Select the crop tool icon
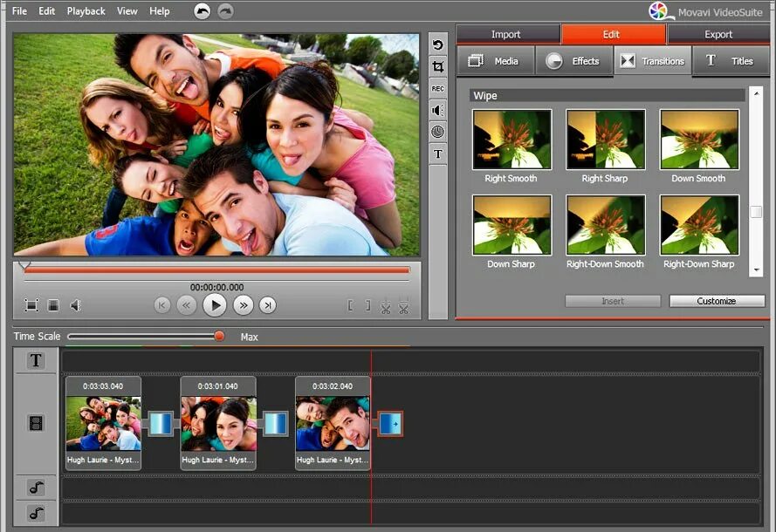 coord(437,67)
